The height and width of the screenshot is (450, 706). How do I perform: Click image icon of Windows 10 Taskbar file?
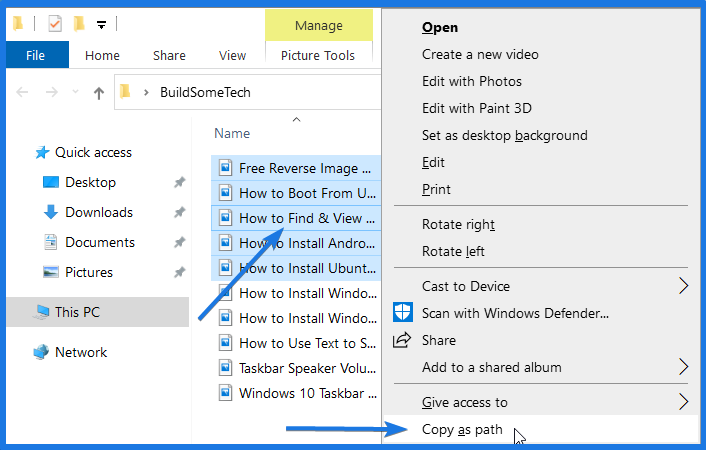pyautogui.click(x=225, y=393)
